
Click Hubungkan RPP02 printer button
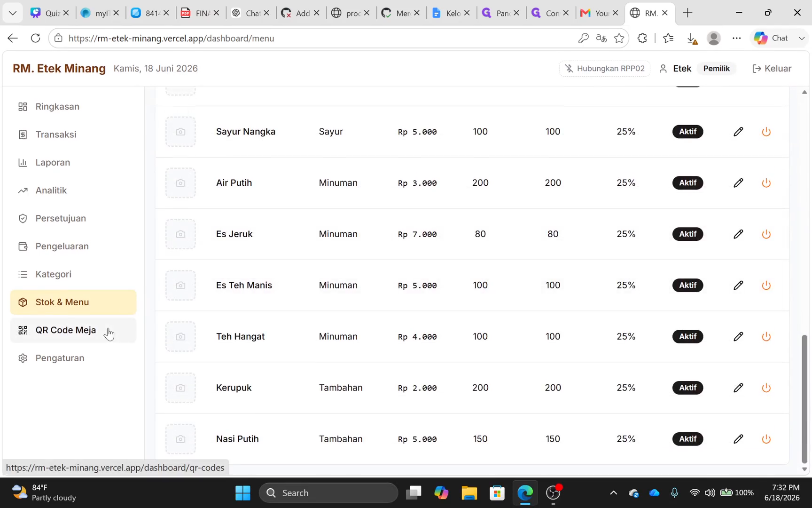[x=605, y=69]
